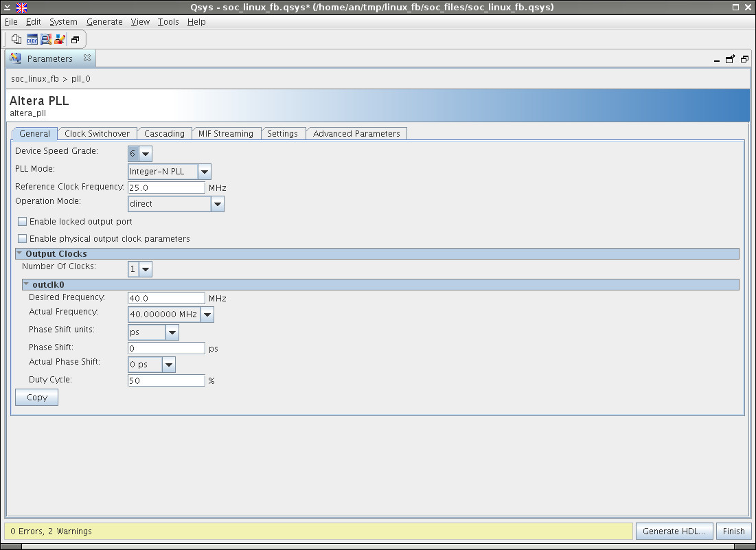Screen dimensions: 756x550
Task: Collapse the Output Clocks section
Action: [20, 253]
